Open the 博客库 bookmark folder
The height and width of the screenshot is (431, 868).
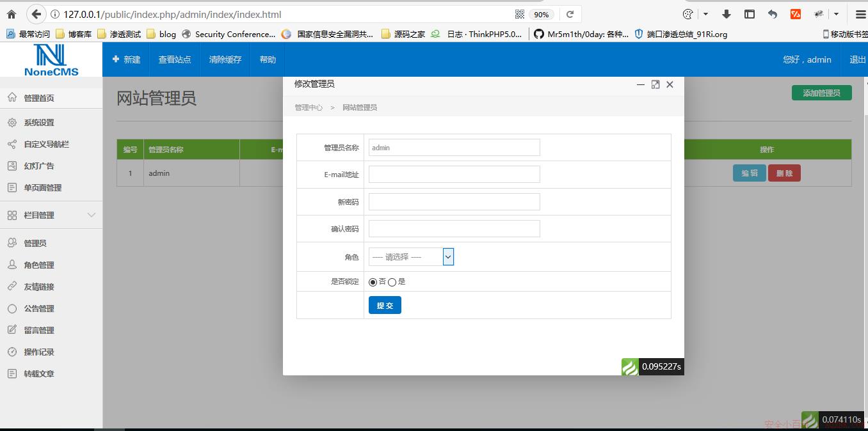74,34
